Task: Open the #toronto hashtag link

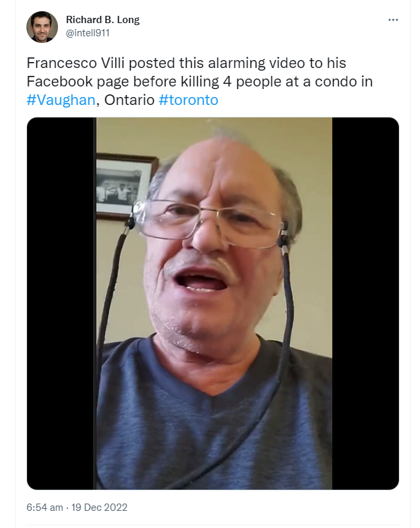Action: (189, 100)
